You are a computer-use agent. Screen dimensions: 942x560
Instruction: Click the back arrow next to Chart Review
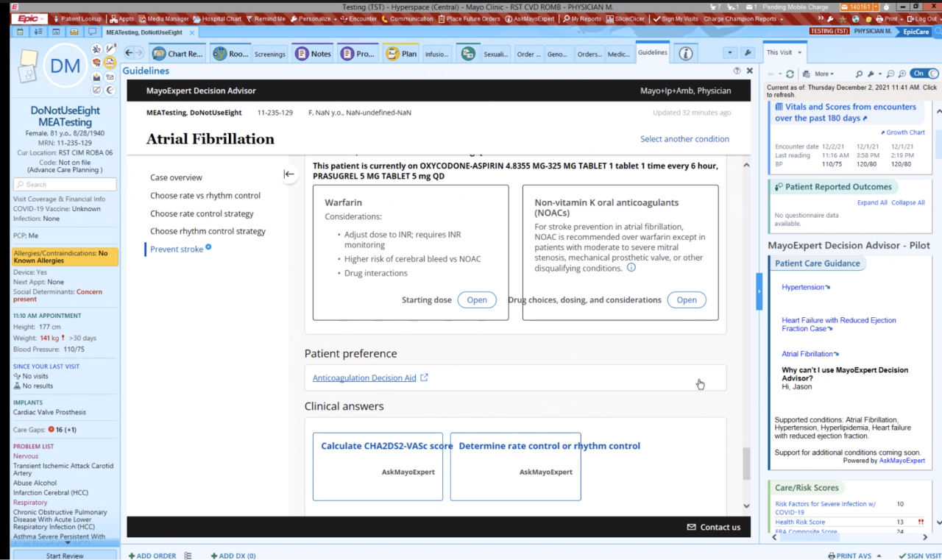tap(133, 53)
